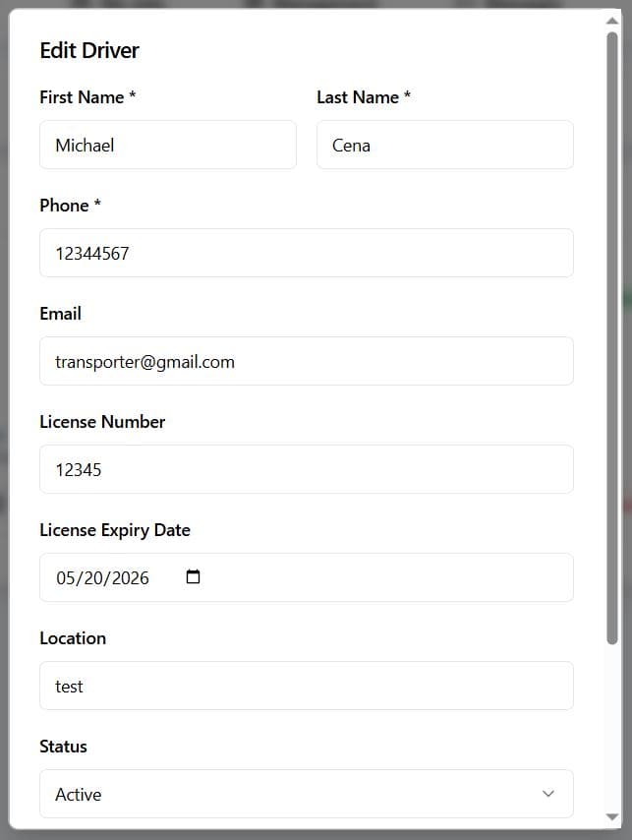632x840 pixels.
Task: Click the First Name label
Action: click(x=87, y=97)
